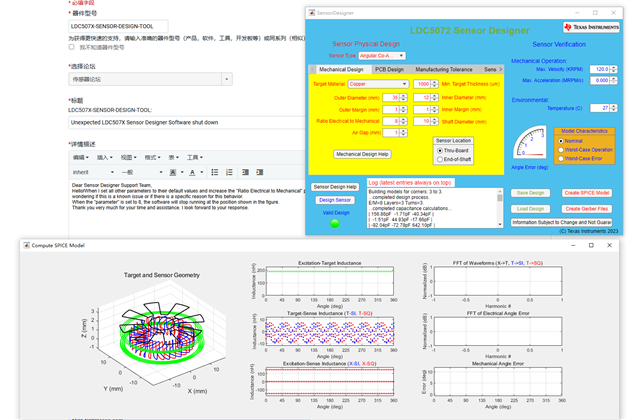
Task: Click the Air Gap stepper arrows
Action: click(x=403, y=133)
